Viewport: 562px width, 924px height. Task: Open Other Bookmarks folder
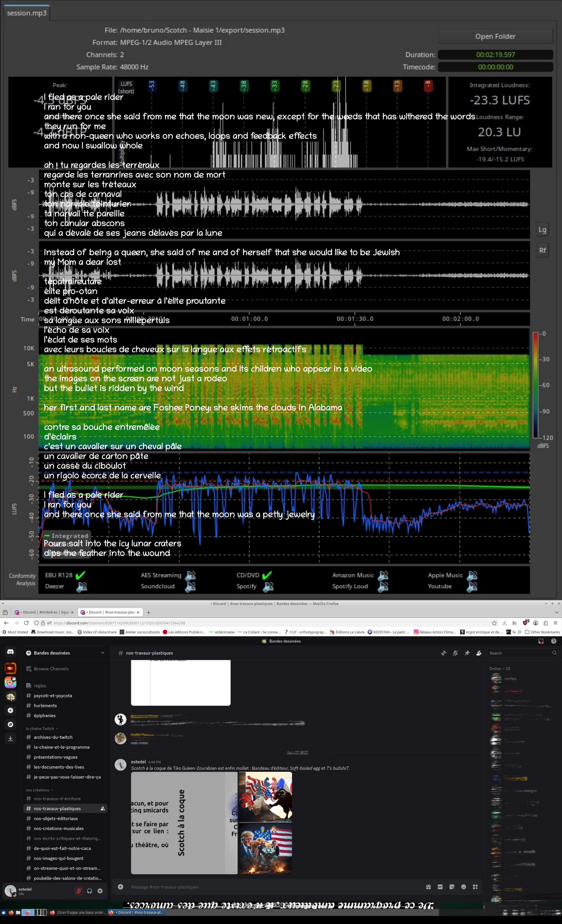click(x=542, y=632)
